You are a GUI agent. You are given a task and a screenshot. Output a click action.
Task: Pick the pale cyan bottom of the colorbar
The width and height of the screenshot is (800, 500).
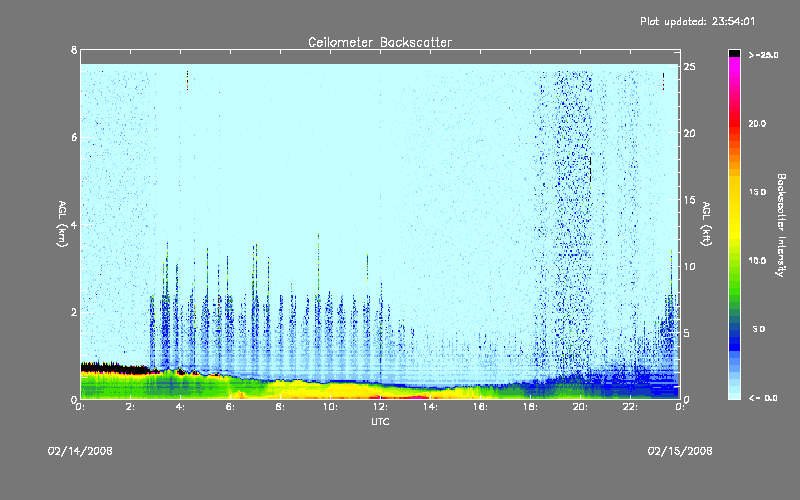pyautogui.click(x=734, y=394)
